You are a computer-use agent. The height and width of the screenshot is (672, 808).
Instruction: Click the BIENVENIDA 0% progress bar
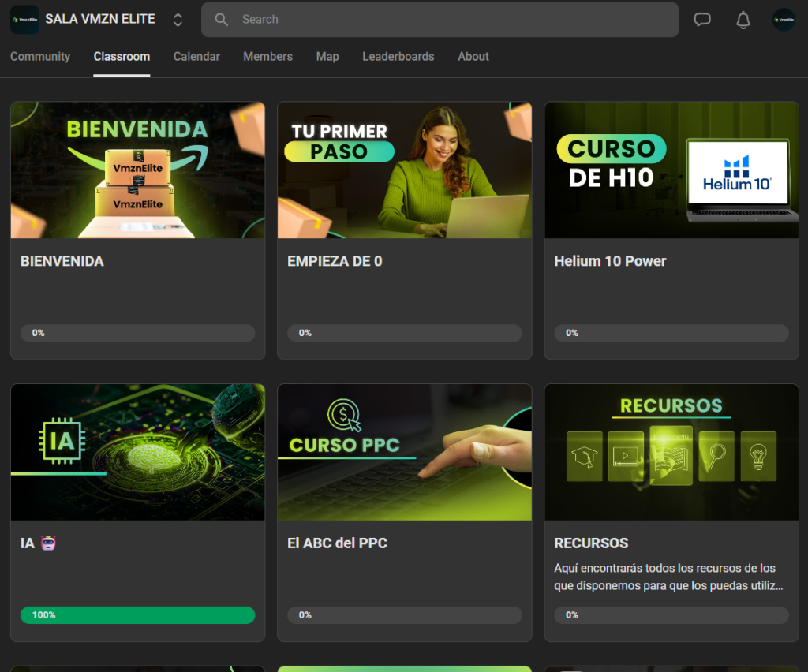137,333
